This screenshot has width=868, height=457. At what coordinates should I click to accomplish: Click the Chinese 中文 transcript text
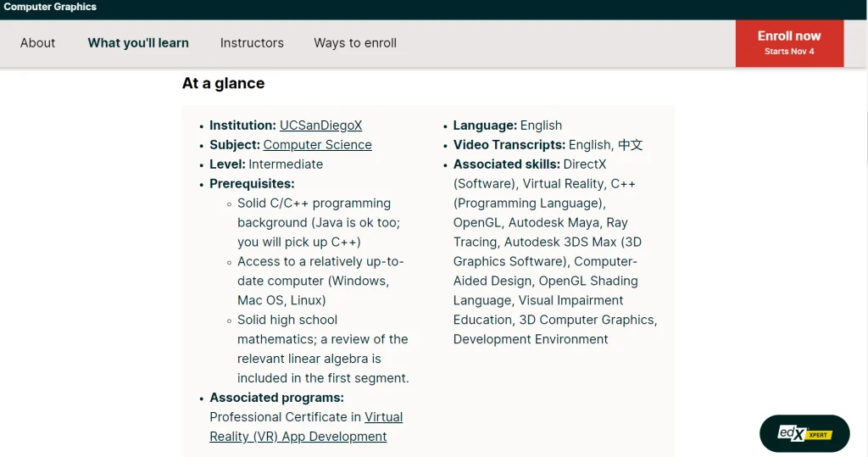[x=630, y=145]
